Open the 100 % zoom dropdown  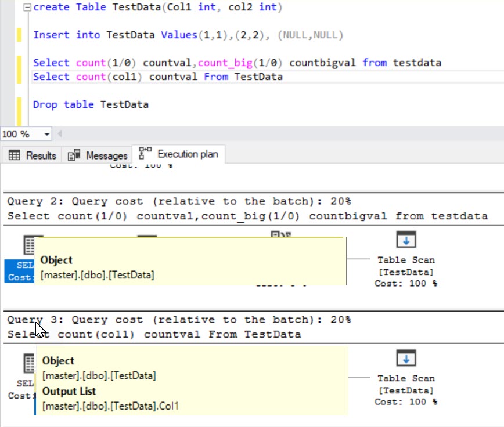(x=47, y=134)
